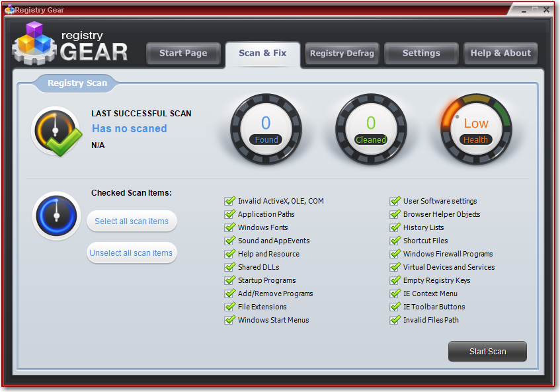Toggle Windows Firewall Programs checkbox
The width and height of the screenshot is (560, 392).
395,254
